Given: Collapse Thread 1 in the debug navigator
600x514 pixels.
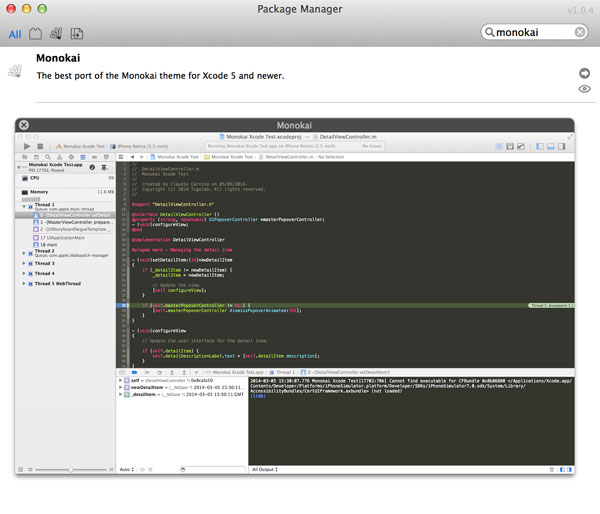Looking at the screenshot, I should (24, 207).
